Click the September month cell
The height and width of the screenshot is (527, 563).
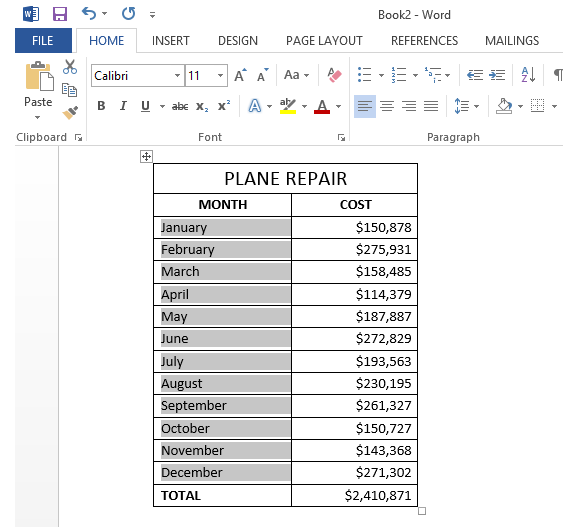pyautogui.click(x=223, y=406)
